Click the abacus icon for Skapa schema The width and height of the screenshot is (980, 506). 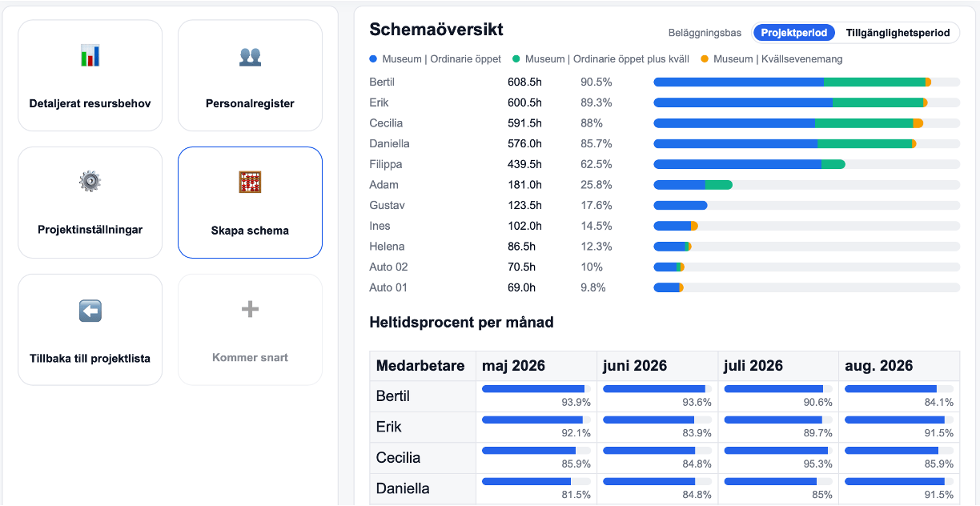(x=250, y=183)
